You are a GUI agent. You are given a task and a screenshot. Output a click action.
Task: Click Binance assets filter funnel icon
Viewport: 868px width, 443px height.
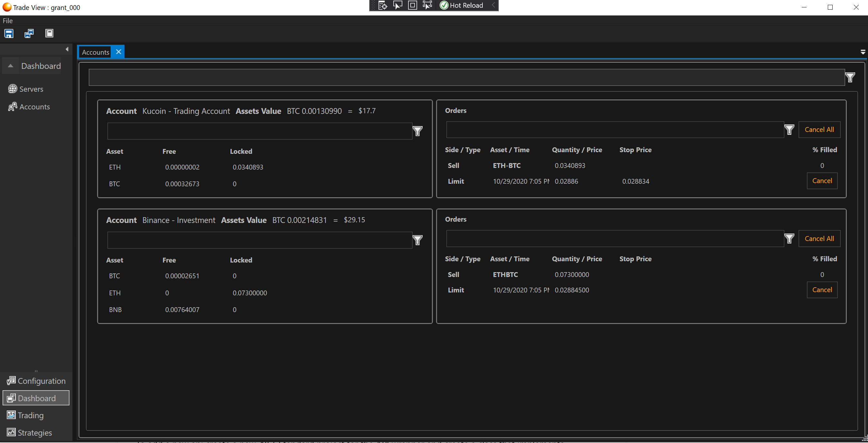coord(417,240)
